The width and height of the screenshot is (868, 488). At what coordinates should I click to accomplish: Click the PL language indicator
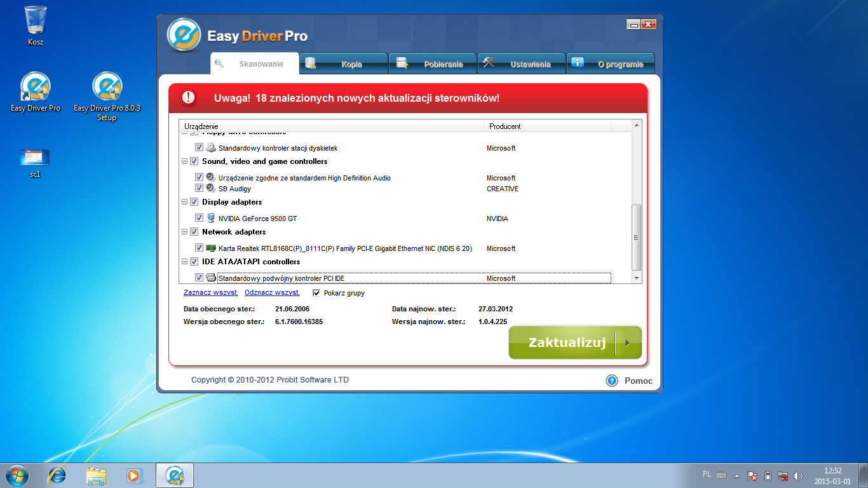[707, 474]
